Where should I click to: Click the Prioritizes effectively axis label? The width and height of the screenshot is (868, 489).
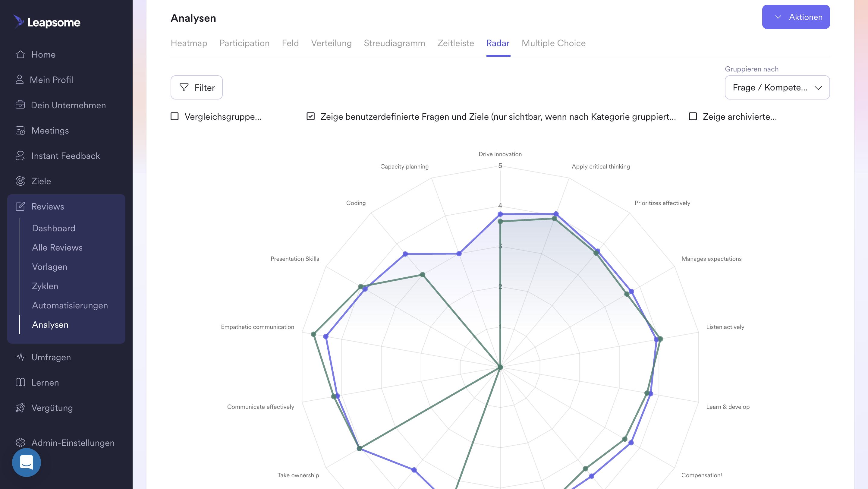662,203
